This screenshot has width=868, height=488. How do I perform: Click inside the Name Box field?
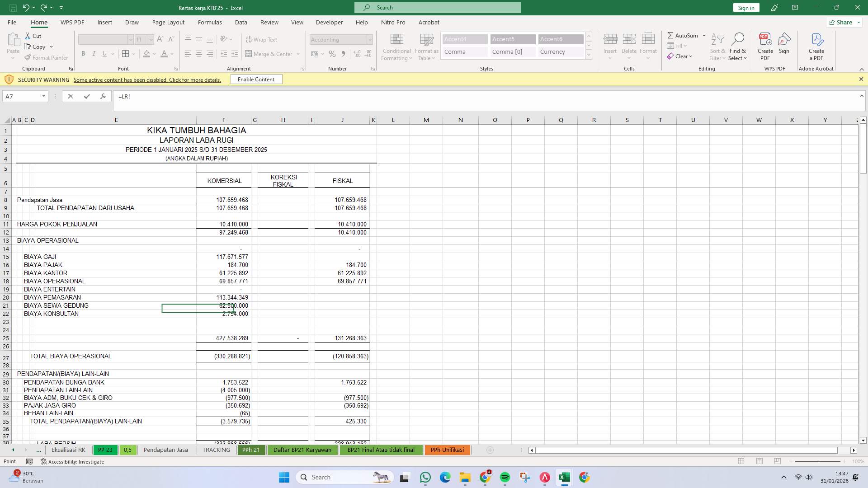[x=21, y=96]
